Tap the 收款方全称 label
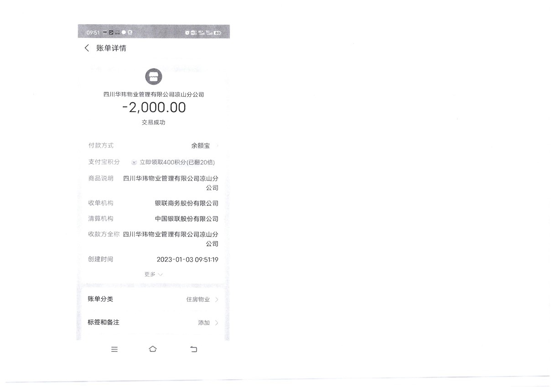This screenshot has height=392, width=555. pyautogui.click(x=104, y=234)
